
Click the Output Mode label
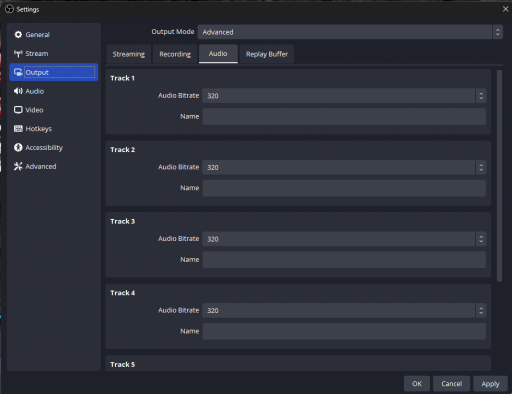tap(173, 32)
